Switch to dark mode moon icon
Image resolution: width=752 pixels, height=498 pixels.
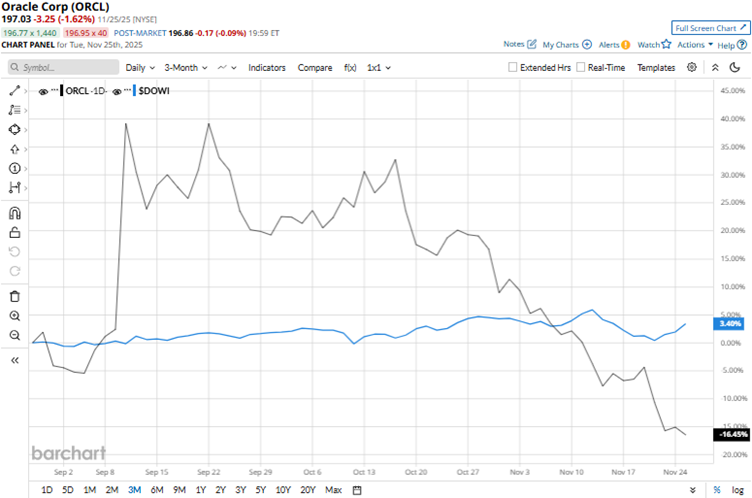point(735,68)
